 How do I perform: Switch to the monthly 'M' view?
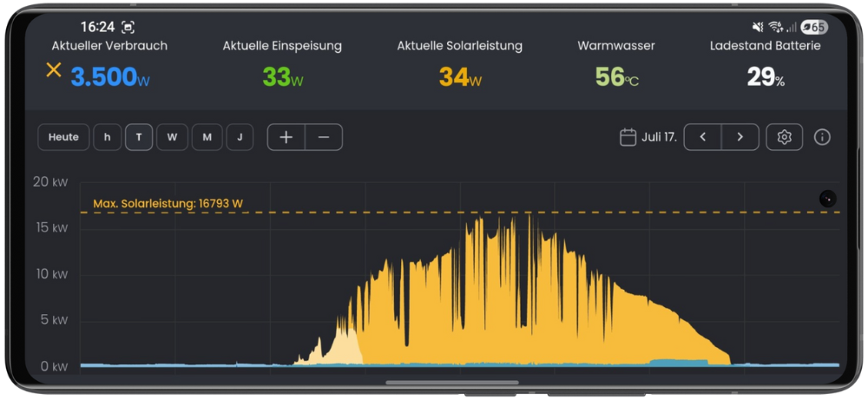(207, 137)
